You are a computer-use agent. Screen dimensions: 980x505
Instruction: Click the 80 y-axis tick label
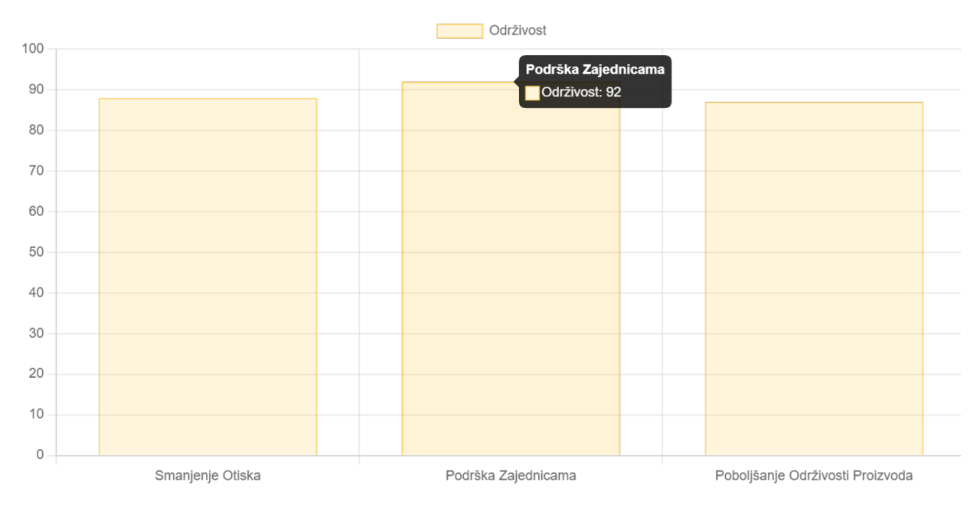click(x=38, y=130)
